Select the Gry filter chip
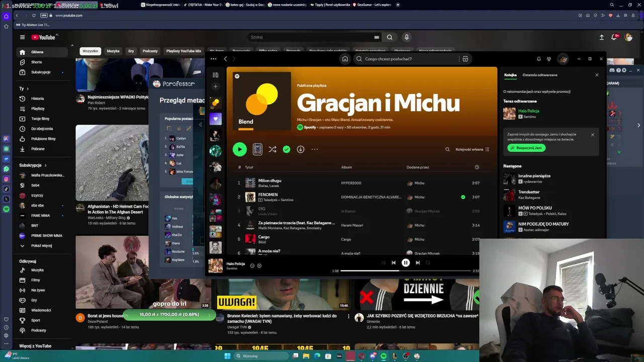644x362 pixels. pos(131,51)
